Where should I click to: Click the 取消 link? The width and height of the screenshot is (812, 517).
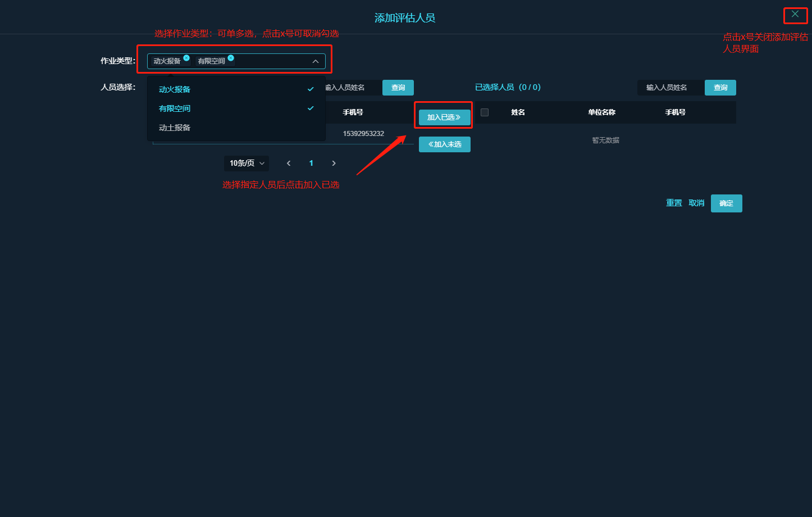coord(696,203)
